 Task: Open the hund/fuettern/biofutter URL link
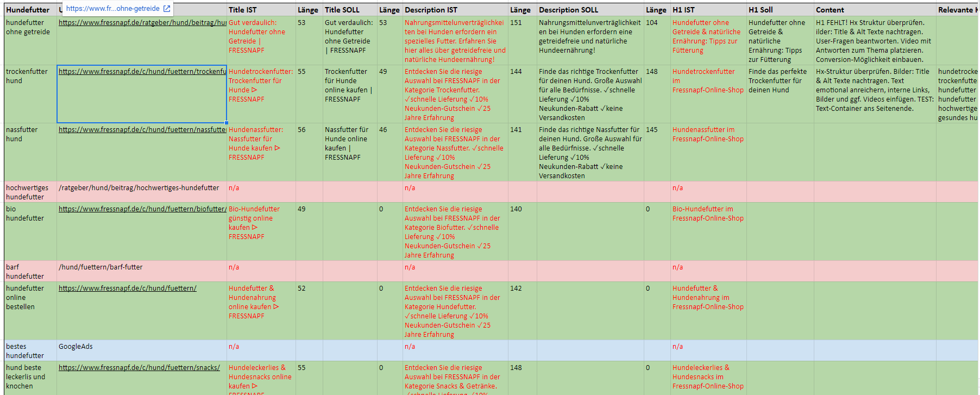coord(142,209)
